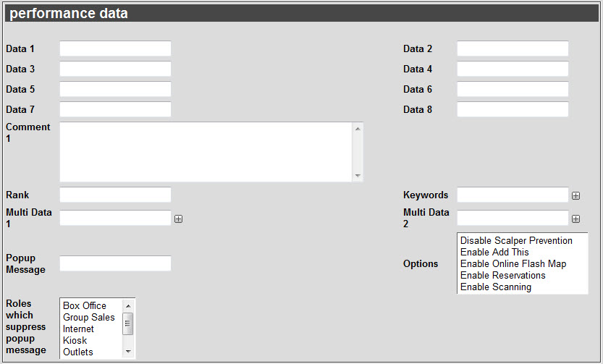
Task: Click the Comment 1 scrollbar down arrow
Action: coord(358,176)
